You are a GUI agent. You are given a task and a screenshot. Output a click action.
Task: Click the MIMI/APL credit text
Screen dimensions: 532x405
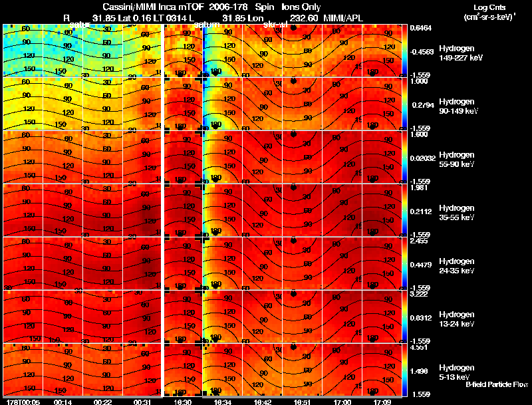click(343, 18)
